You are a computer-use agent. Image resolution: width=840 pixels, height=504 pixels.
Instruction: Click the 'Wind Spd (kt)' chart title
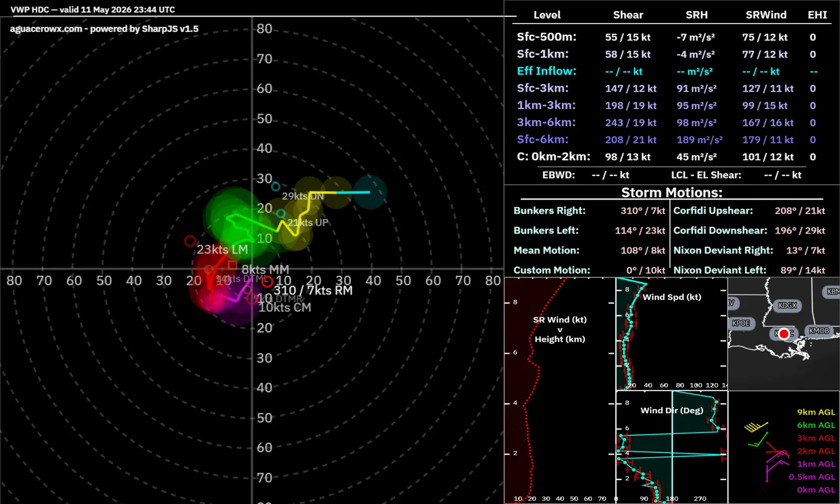(672, 297)
